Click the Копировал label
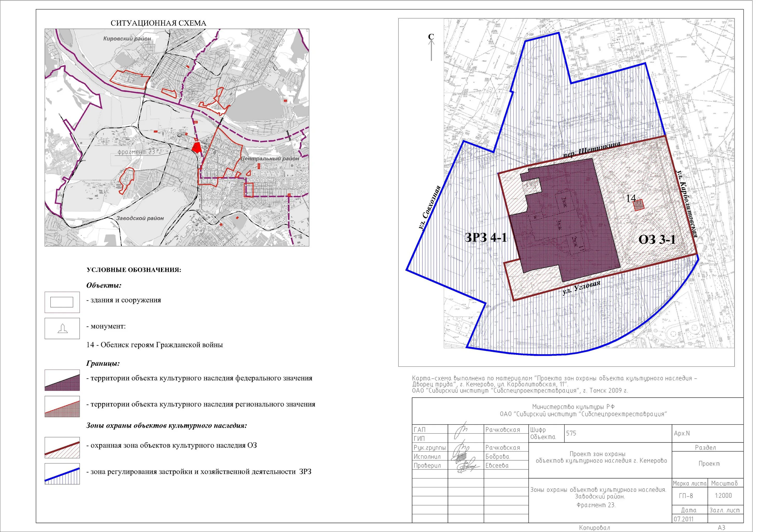 coord(594,528)
